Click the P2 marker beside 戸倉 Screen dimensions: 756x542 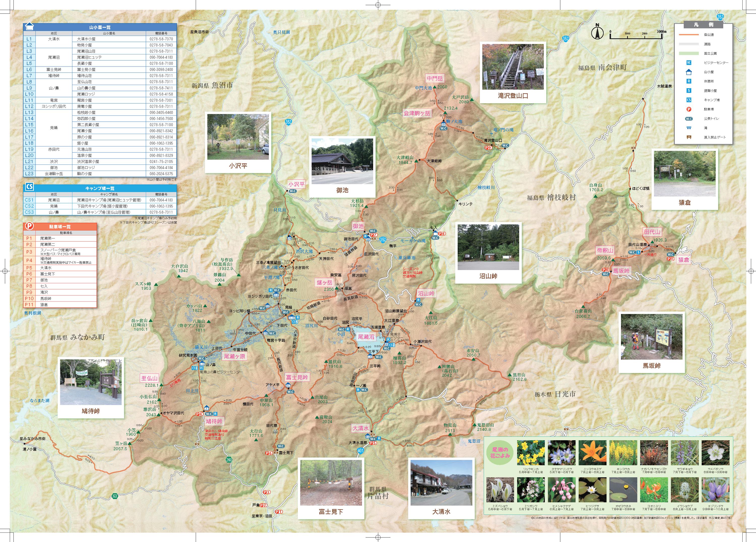(x=263, y=505)
